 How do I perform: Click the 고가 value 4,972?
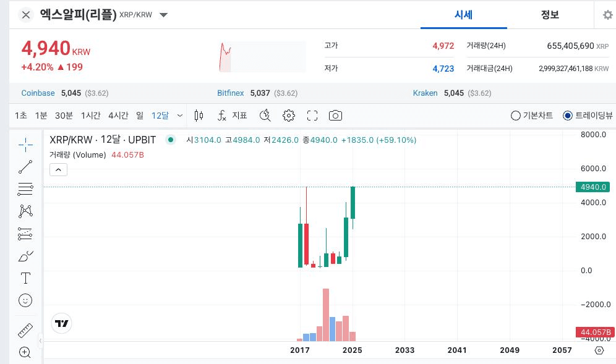click(x=443, y=46)
